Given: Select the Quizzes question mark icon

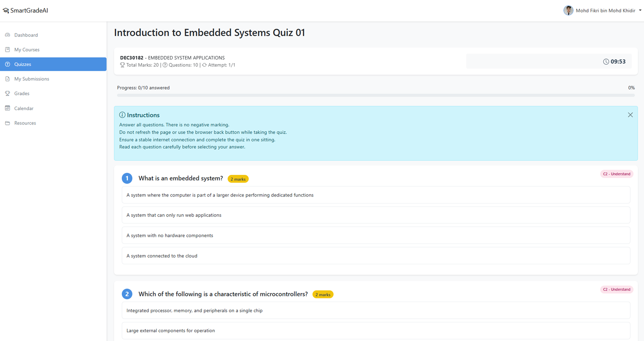Looking at the screenshot, I should tap(7, 64).
